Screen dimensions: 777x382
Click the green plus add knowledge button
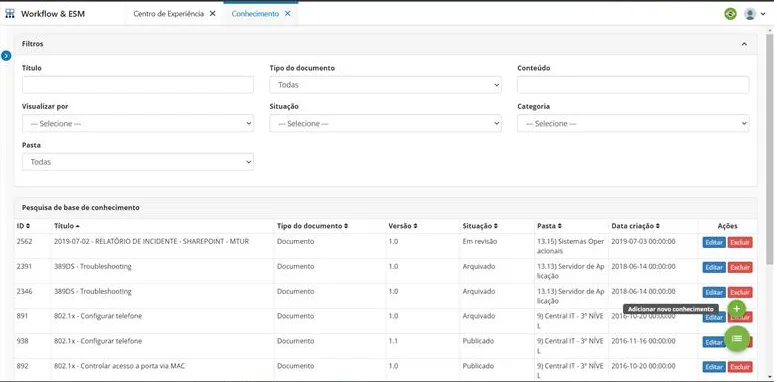736,309
